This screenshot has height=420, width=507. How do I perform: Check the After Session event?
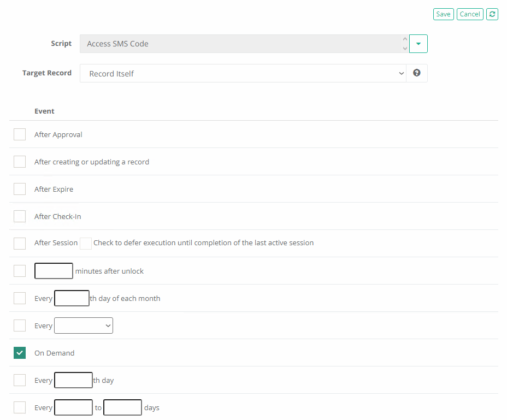pos(19,243)
